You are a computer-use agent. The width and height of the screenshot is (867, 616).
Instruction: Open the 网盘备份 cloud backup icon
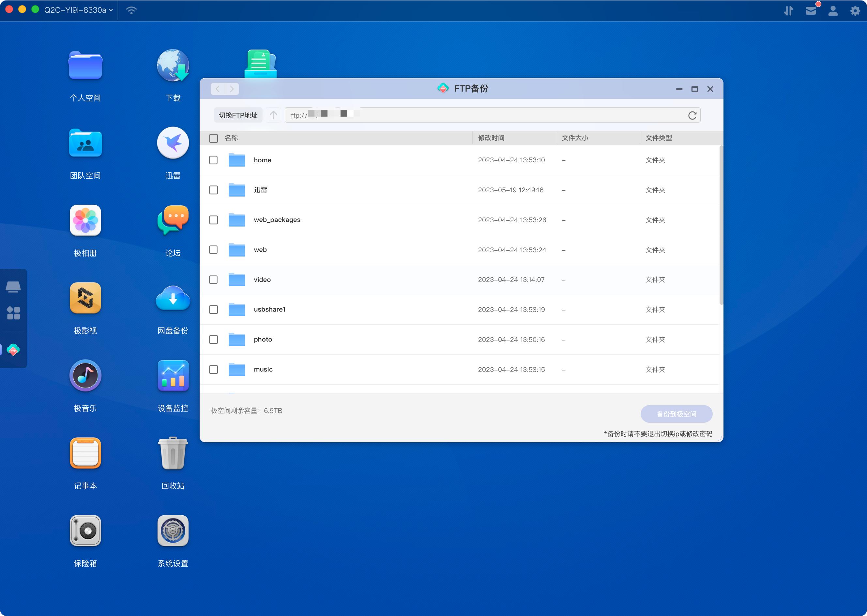[x=173, y=298]
